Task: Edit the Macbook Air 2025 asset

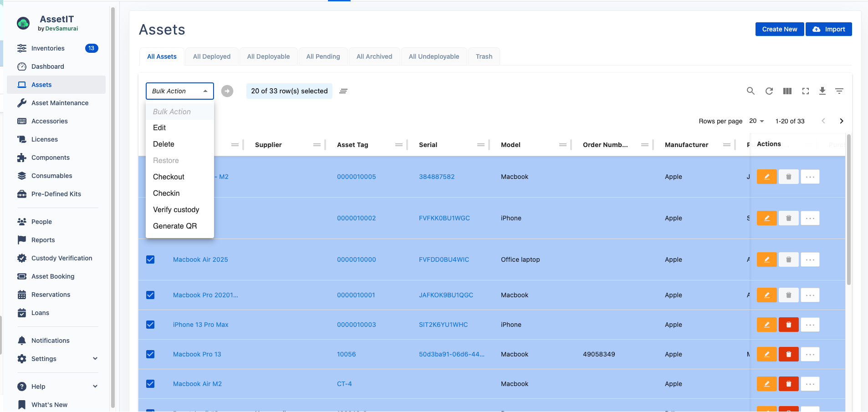Action: click(x=767, y=259)
